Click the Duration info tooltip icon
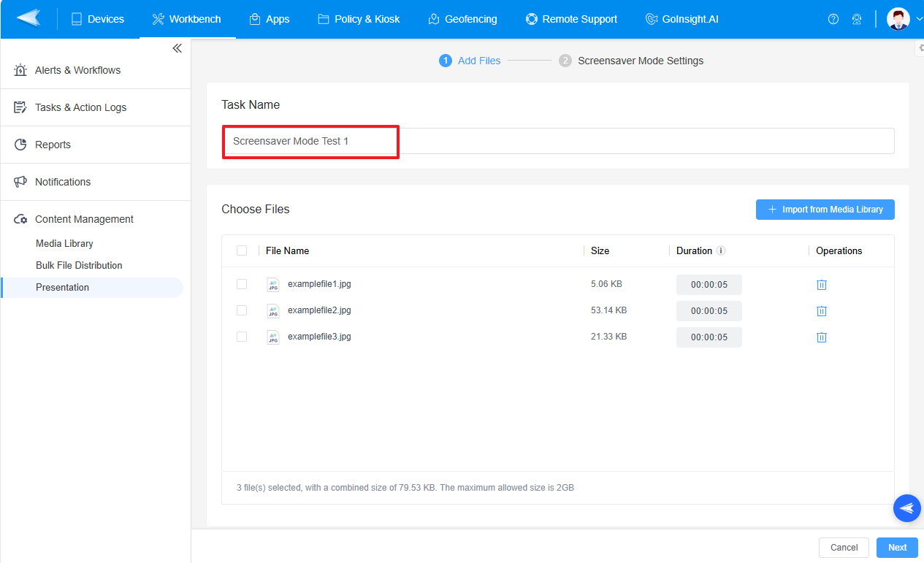Screen dimensions: 924x563 pyautogui.click(x=721, y=250)
